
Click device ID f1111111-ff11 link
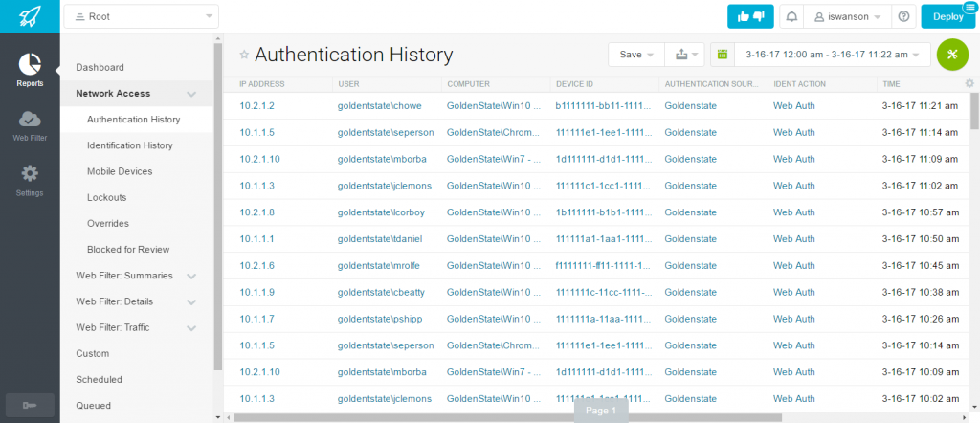[604, 265]
